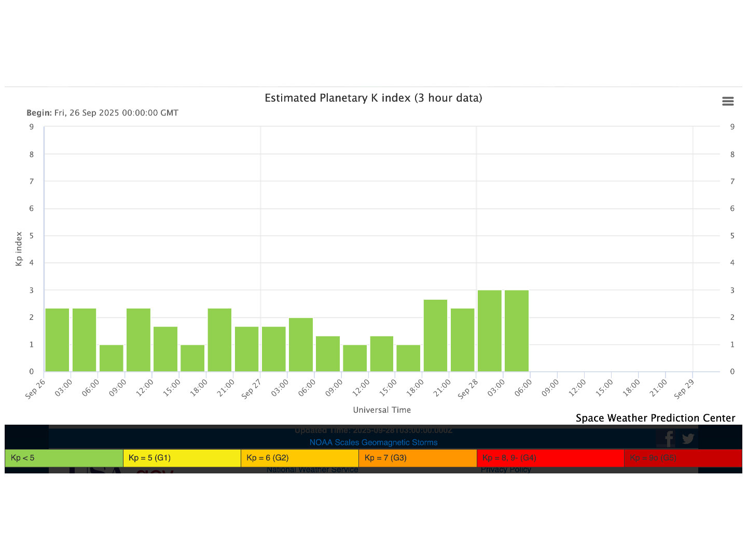Viewport: 747px width, 560px height.
Task: Click the last bar, Sep 28 03:00–06:00
Action: 517,331
